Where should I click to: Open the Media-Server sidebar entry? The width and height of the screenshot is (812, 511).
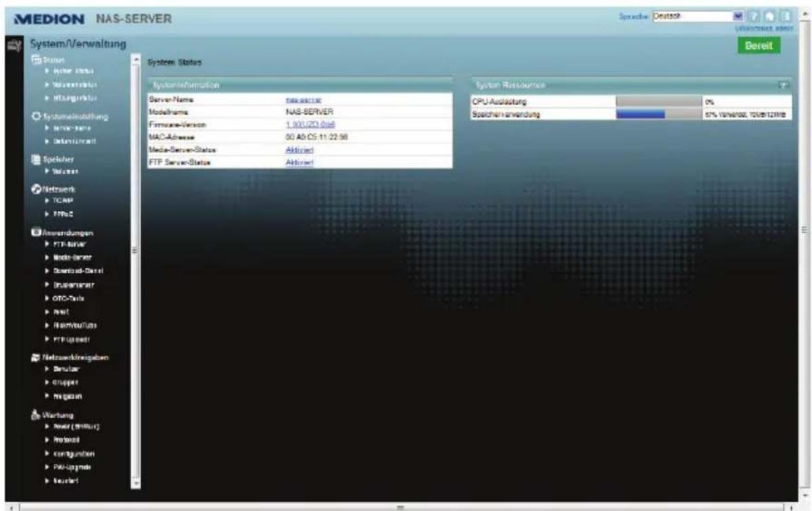point(73,258)
